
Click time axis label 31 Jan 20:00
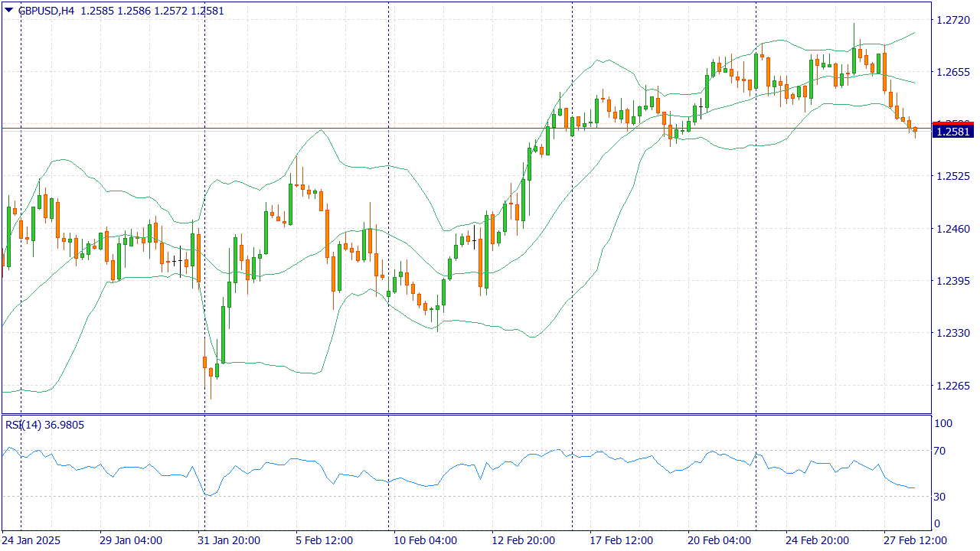[229, 540]
